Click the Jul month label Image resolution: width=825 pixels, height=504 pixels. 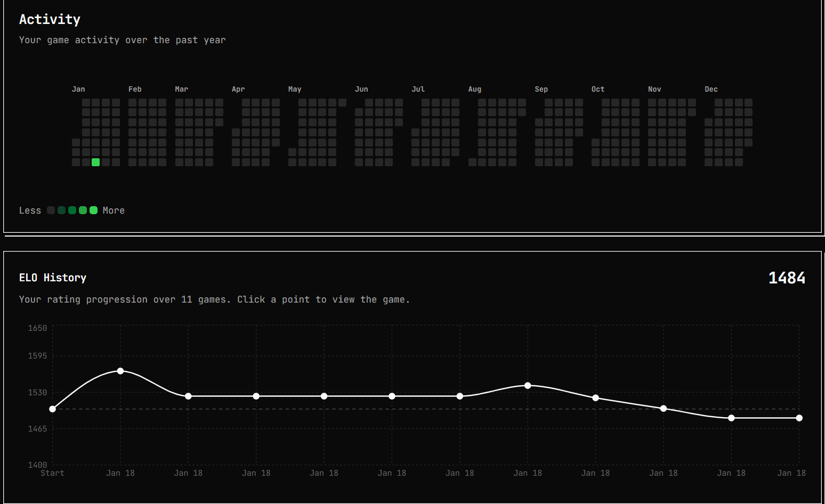(x=418, y=89)
